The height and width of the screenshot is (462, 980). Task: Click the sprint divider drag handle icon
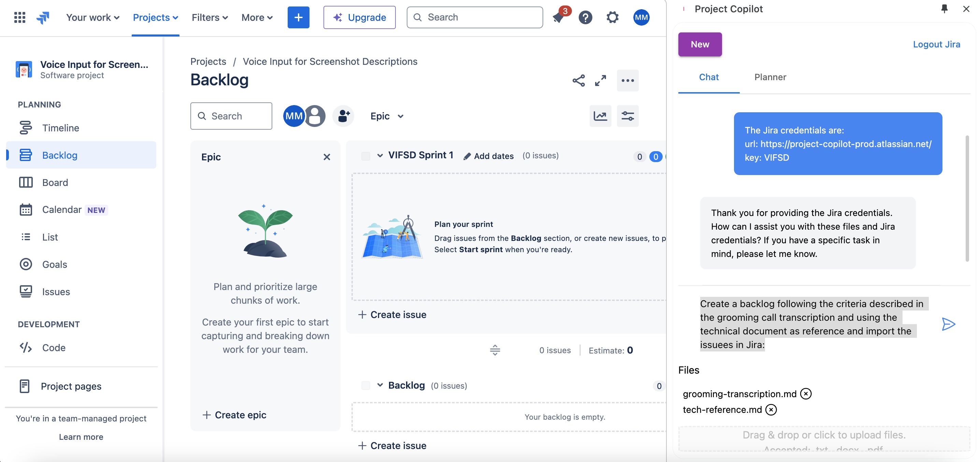(x=494, y=350)
